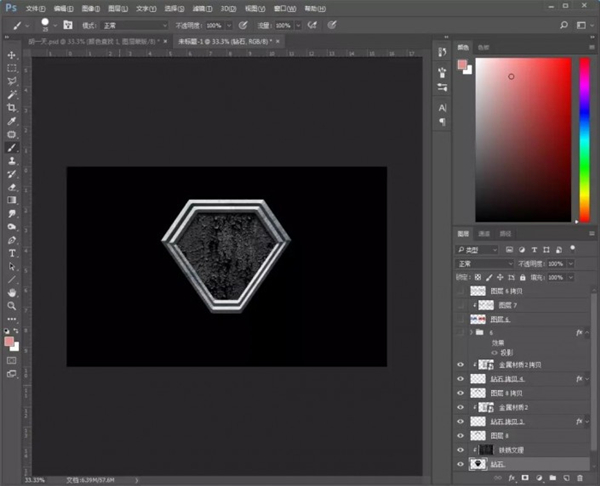
Task: Click the delete layer trash icon
Action: [x=581, y=479]
